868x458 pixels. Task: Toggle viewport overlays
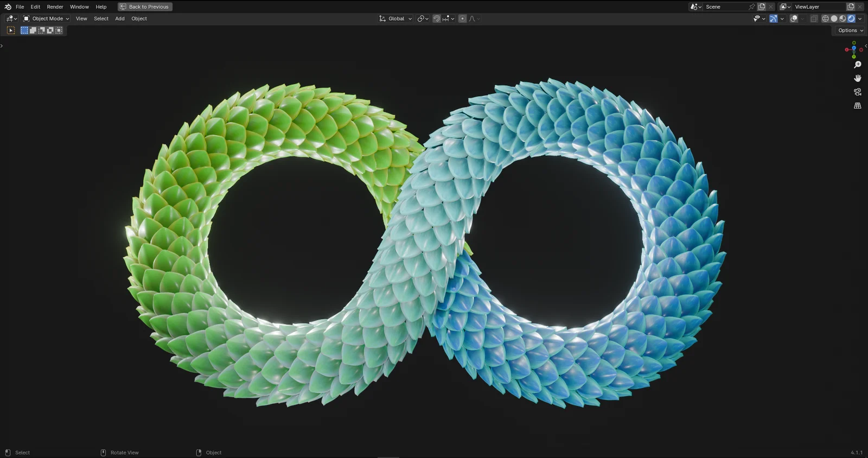click(x=794, y=18)
